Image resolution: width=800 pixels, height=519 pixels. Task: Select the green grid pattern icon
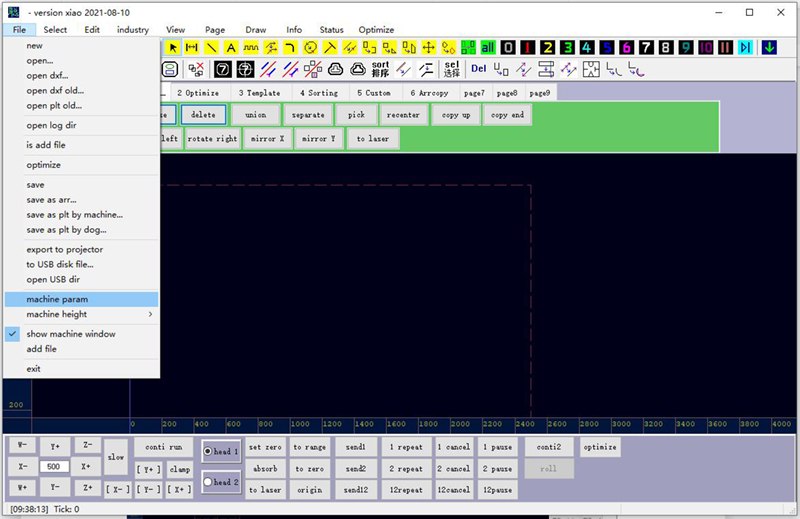click(468, 48)
